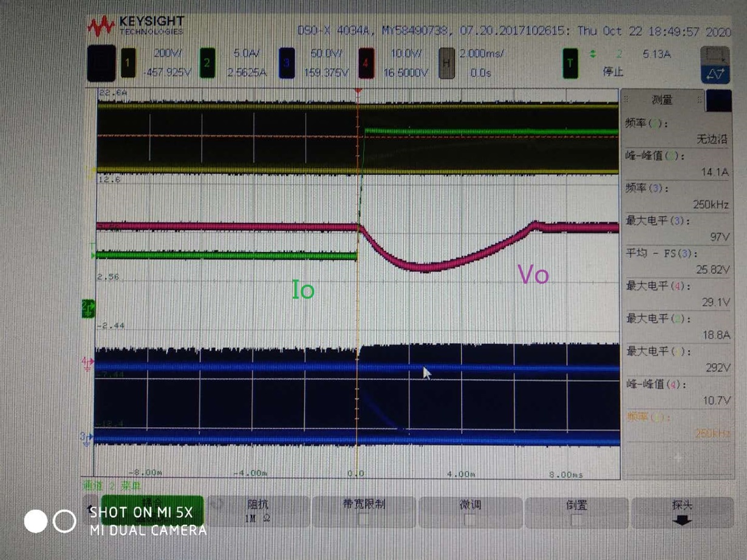Click the 停止 run status label
Image resolution: width=747 pixels, height=560 pixels.
[x=613, y=72]
